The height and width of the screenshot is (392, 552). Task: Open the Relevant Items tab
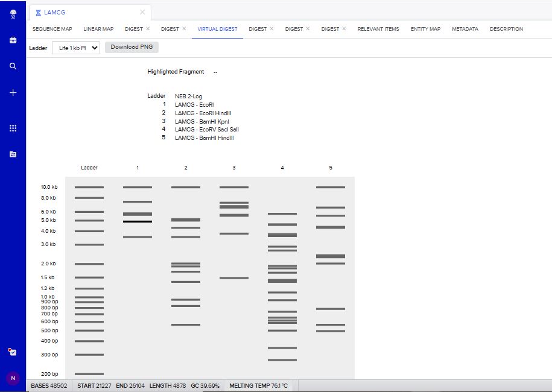[378, 29]
